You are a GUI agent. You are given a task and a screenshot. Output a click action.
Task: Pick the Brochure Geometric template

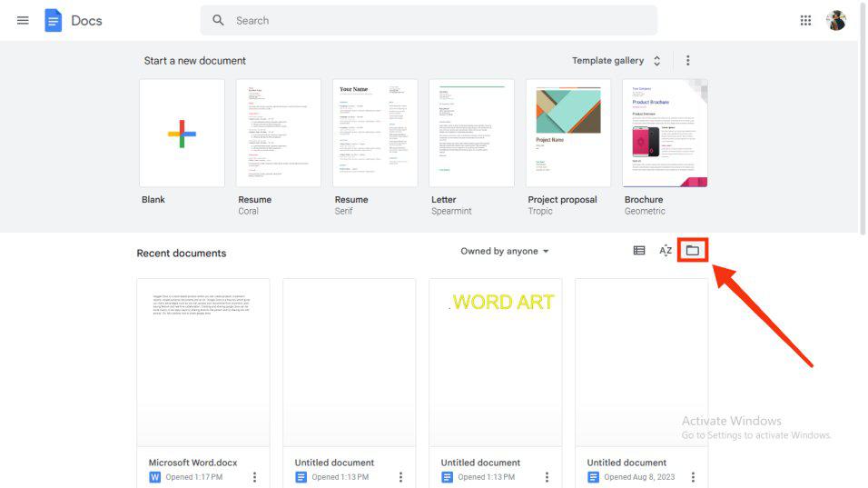pyautogui.click(x=665, y=133)
